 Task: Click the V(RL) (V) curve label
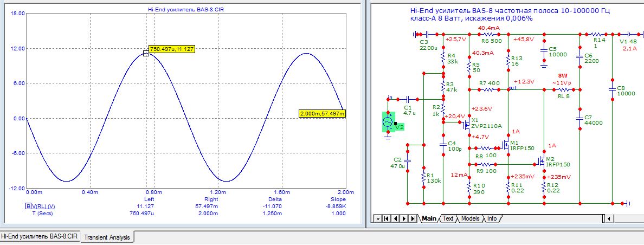tap(43, 207)
